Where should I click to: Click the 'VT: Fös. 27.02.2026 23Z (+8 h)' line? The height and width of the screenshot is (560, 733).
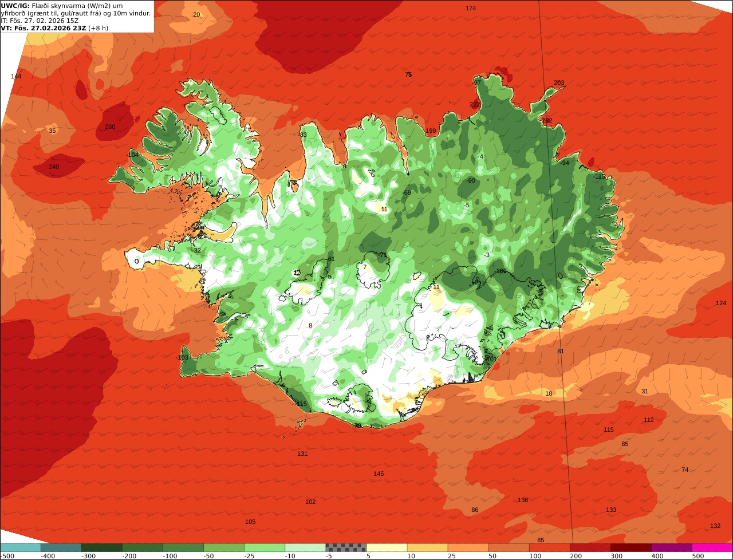point(54,27)
